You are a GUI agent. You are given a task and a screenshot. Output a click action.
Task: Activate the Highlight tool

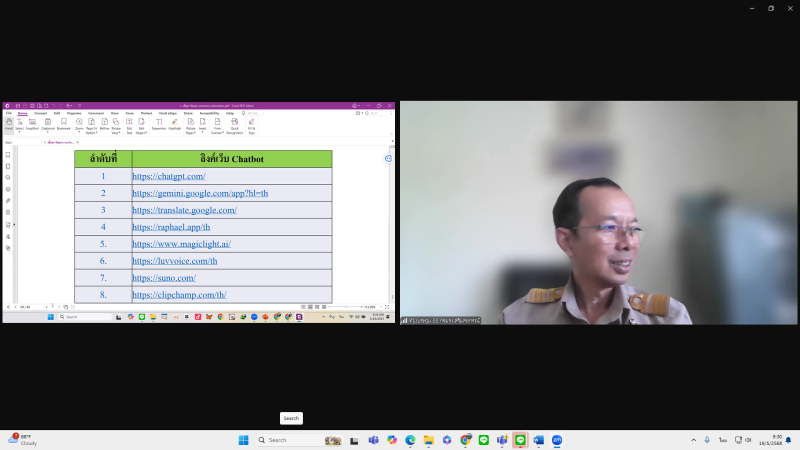coord(174,124)
